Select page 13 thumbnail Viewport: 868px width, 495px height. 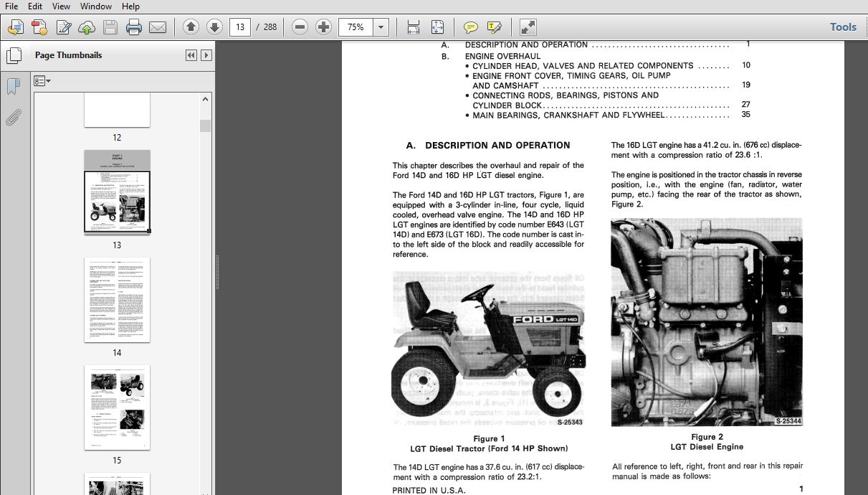point(117,192)
